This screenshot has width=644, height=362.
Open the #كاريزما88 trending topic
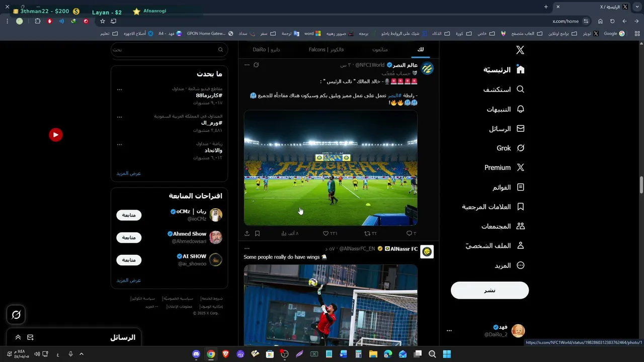point(209,96)
